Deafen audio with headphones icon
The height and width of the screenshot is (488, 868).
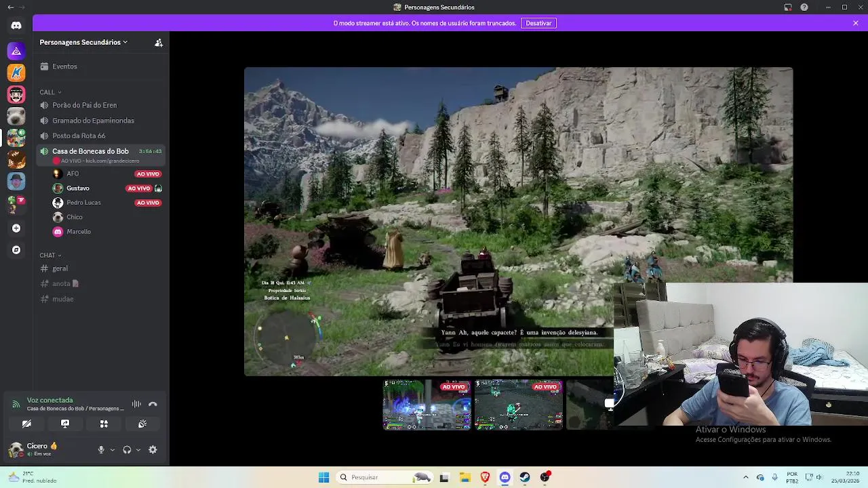point(127,449)
